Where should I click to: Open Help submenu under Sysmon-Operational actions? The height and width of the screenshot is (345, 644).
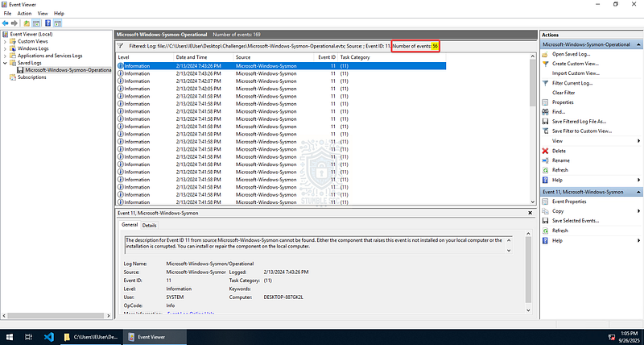592,180
